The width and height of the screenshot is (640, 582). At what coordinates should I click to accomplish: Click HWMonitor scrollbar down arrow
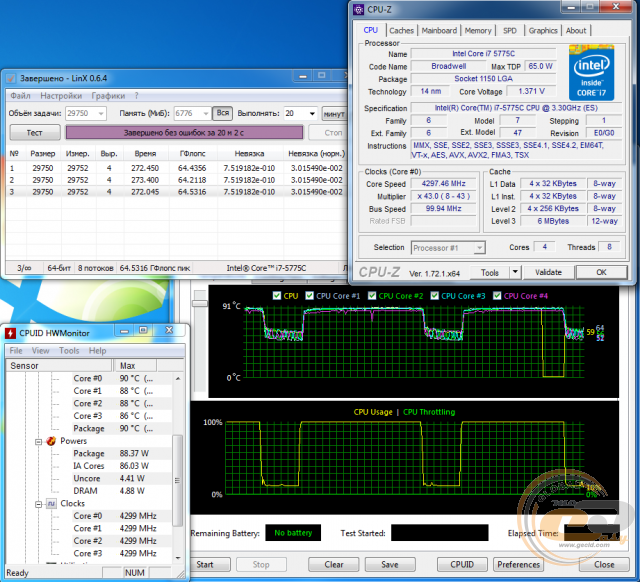point(178,558)
